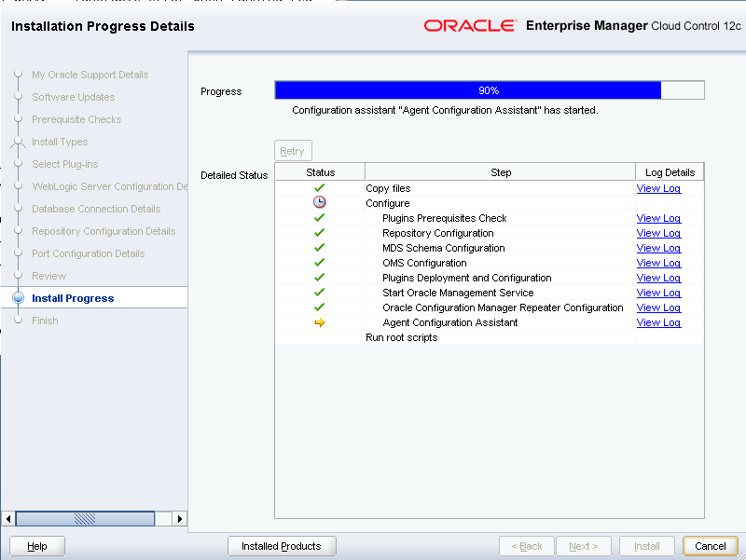
Task: Open View Log for Start Oracle Management Service
Action: [658, 293]
